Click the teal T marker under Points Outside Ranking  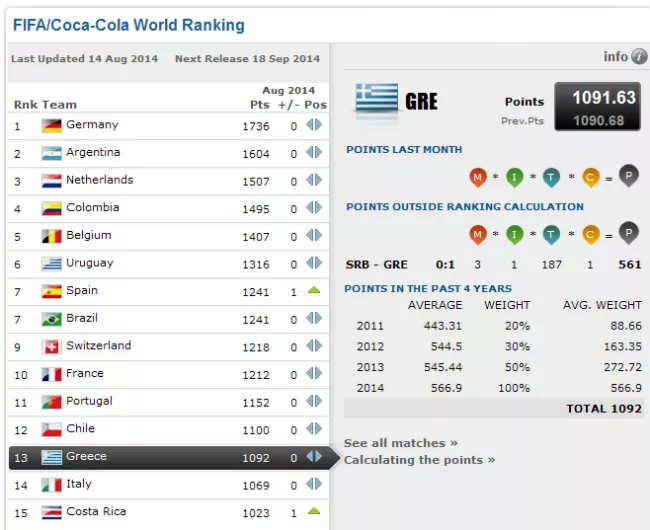coord(551,234)
